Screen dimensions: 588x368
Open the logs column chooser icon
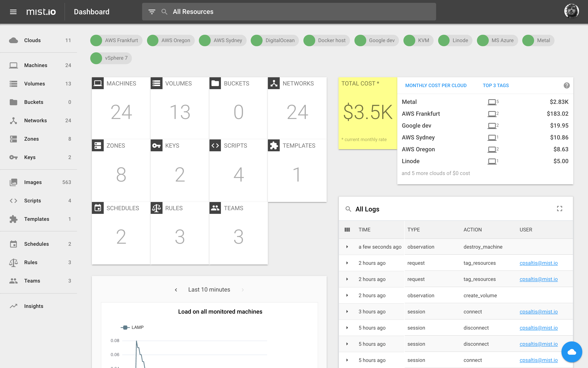click(x=347, y=230)
